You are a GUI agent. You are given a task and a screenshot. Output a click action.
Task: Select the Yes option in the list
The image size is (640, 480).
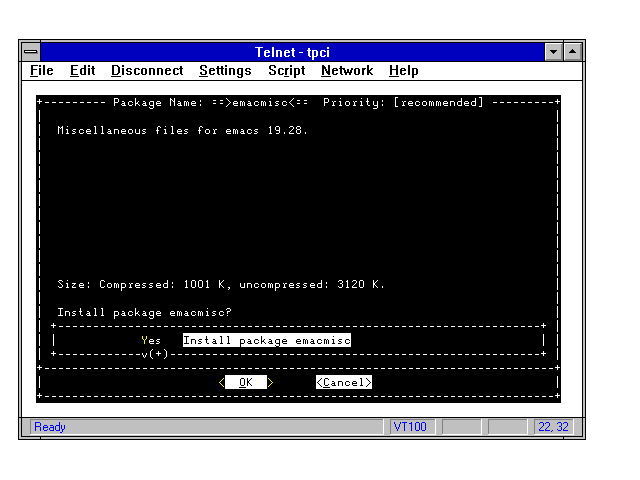tap(151, 340)
